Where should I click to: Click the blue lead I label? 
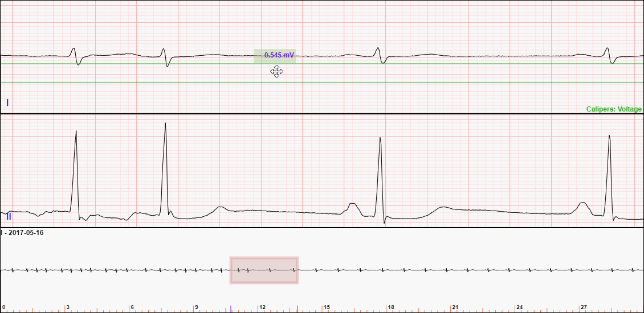(7, 102)
